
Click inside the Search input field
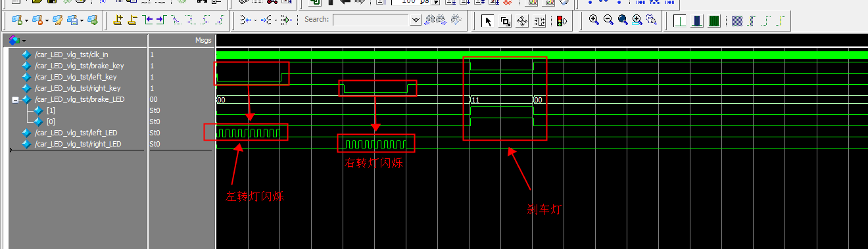point(372,20)
